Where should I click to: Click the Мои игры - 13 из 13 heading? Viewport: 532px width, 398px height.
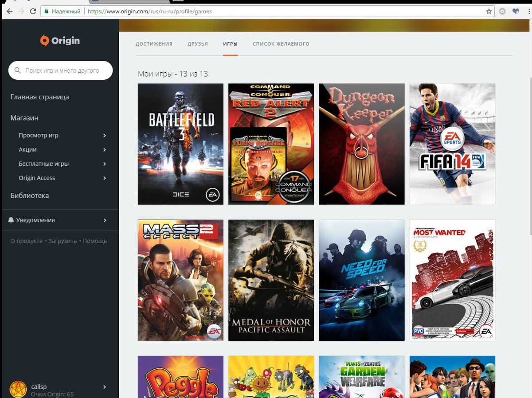click(x=173, y=74)
